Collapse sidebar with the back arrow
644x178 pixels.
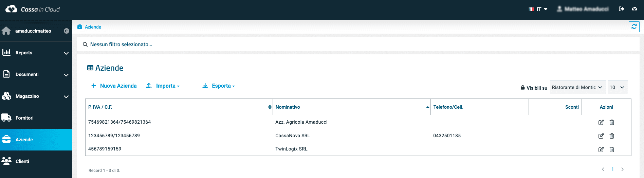coord(67,31)
